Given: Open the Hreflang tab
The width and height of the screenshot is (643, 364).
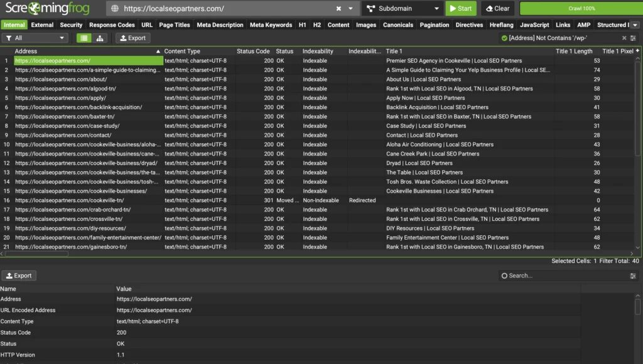Looking at the screenshot, I should point(501,24).
